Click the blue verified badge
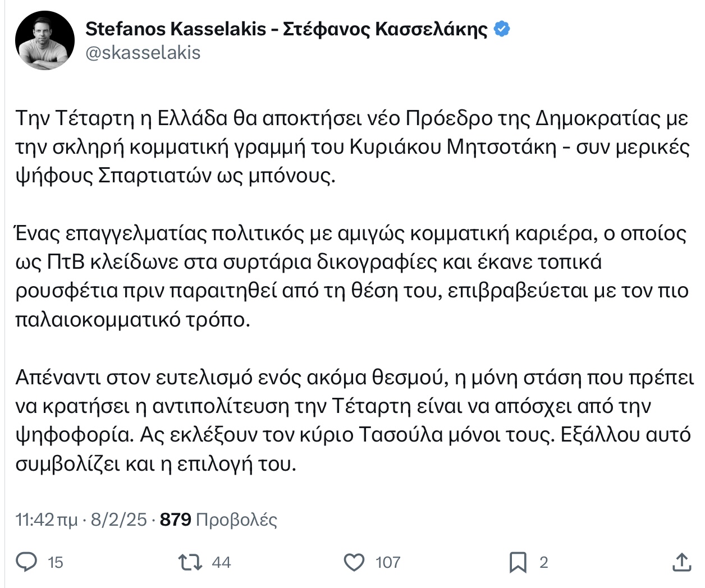The height and width of the screenshot is (588, 705). click(x=501, y=29)
